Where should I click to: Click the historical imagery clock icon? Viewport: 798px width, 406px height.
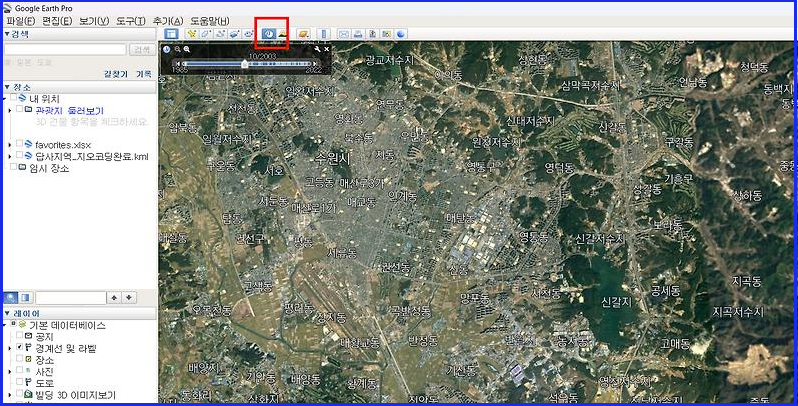268,34
